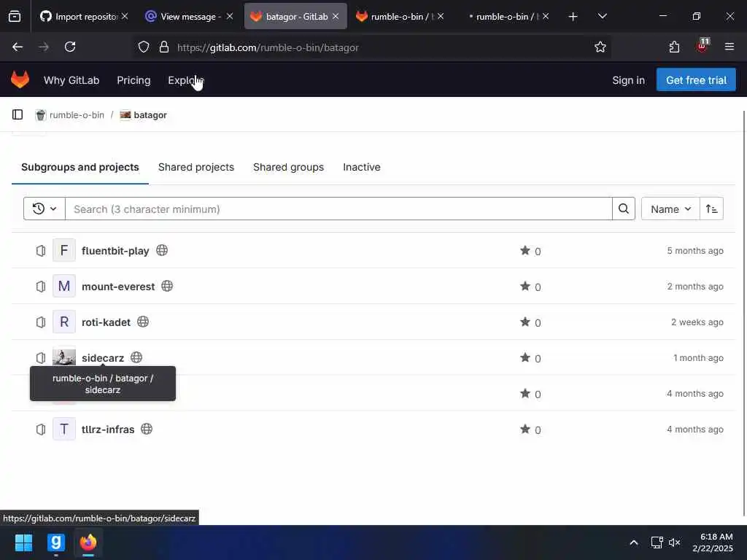The height and width of the screenshot is (560, 747).
Task: Show hidden system tray icons
Action: [x=634, y=542]
